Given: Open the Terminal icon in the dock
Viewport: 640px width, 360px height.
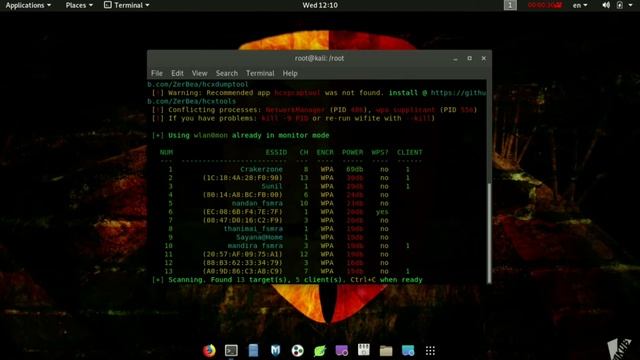Looking at the screenshot, I should [231, 351].
